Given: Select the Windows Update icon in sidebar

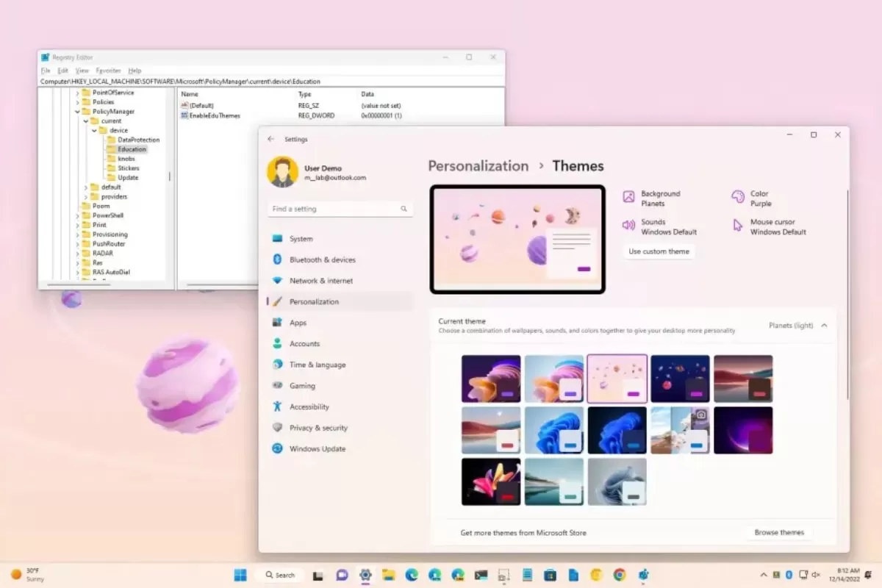Looking at the screenshot, I should 277,449.
